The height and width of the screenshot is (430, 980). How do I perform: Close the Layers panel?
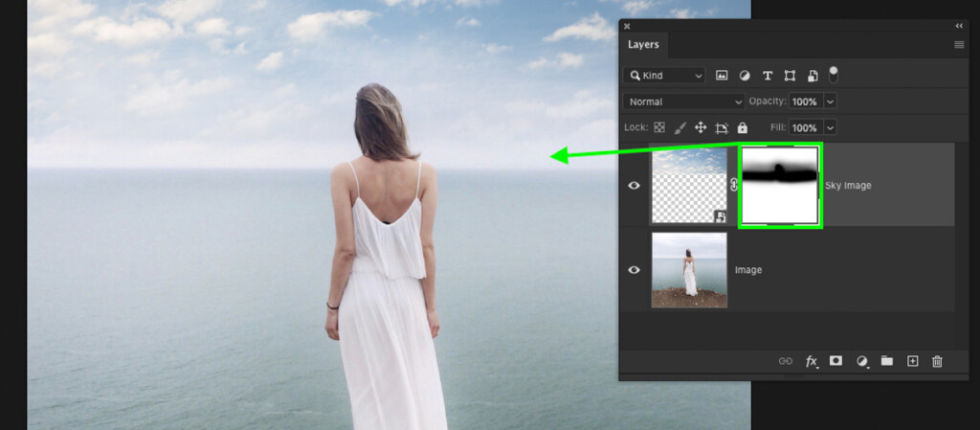pos(627,26)
